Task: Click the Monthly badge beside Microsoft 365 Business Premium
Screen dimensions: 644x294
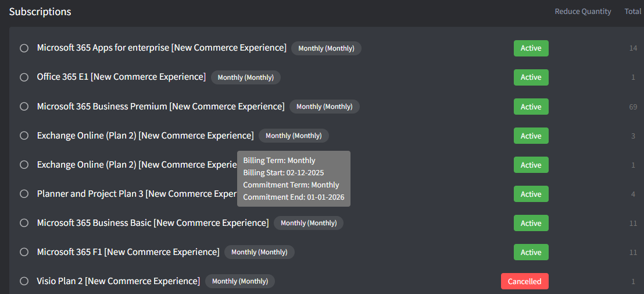Action: [x=324, y=107]
